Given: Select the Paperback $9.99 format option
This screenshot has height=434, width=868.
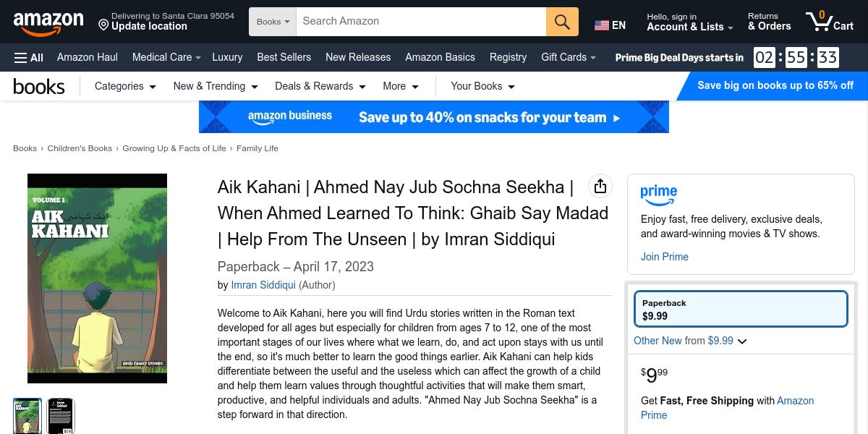Looking at the screenshot, I should pos(740,310).
